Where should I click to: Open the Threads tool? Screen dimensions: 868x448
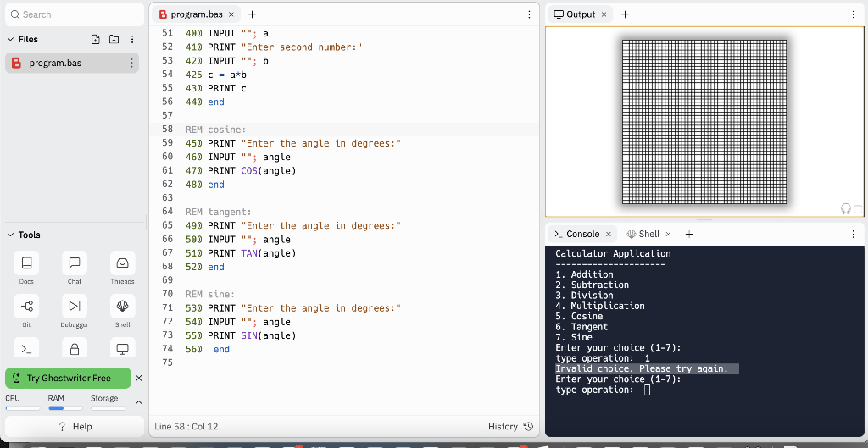pyautogui.click(x=122, y=263)
